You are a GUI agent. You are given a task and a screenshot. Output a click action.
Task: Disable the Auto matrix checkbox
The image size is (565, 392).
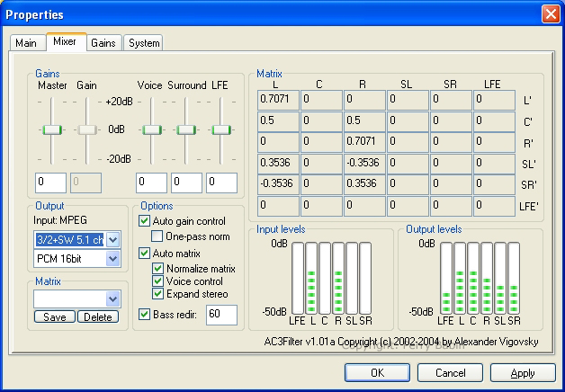pyautogui.click(x=145, y=254)
